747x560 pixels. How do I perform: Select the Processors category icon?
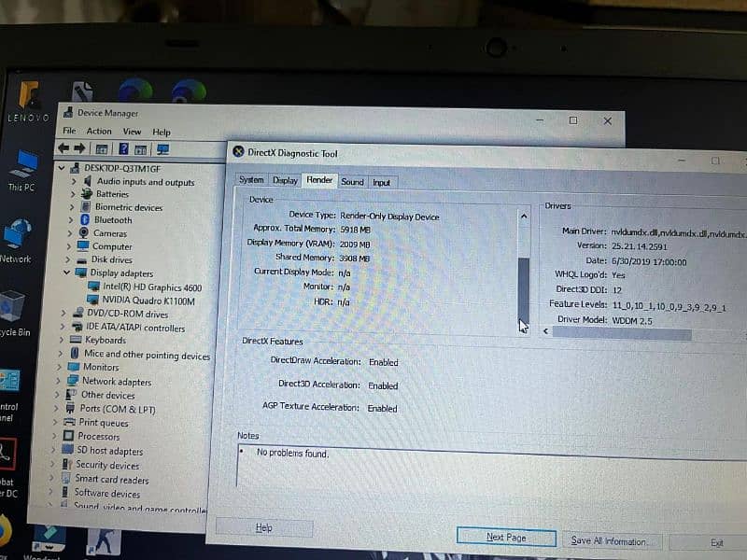pos(68,436)
